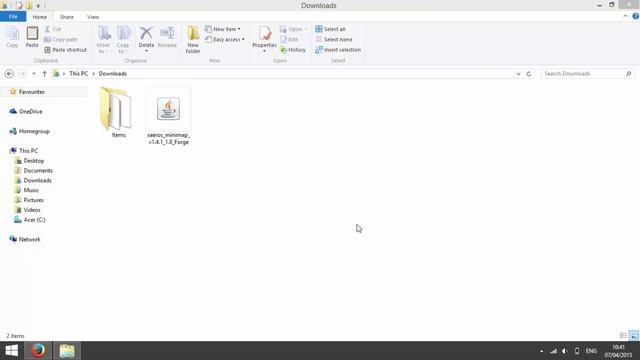The width and height of the screenshot is (640, 360).
Task: Open Firefox from the taskbar
Action: pyautogui.click(x=38, y=351)
